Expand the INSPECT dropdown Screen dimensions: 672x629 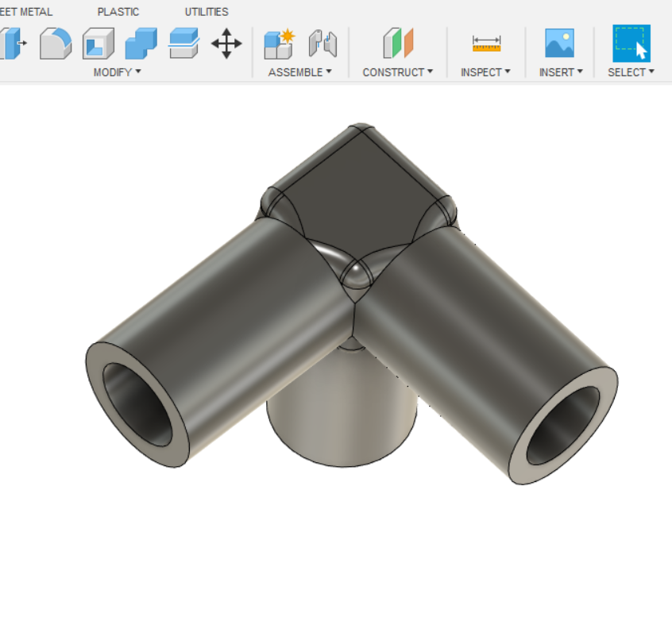click(485, 72)
